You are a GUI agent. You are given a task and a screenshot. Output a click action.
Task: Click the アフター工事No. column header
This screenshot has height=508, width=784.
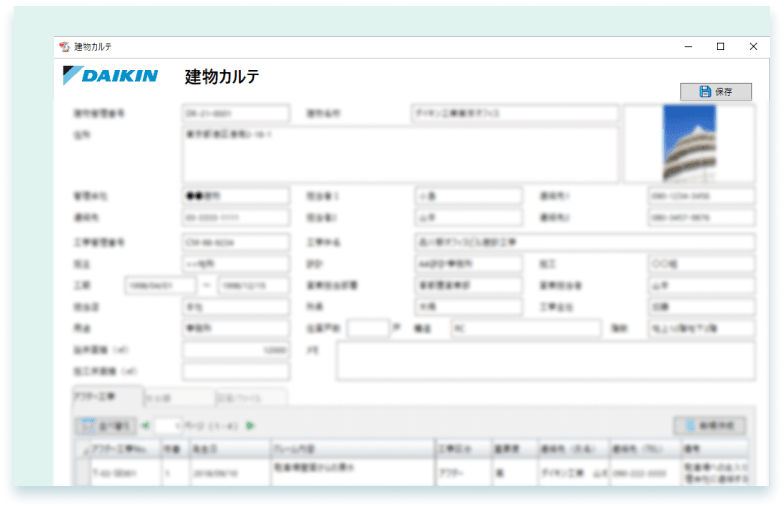(124, 449)
